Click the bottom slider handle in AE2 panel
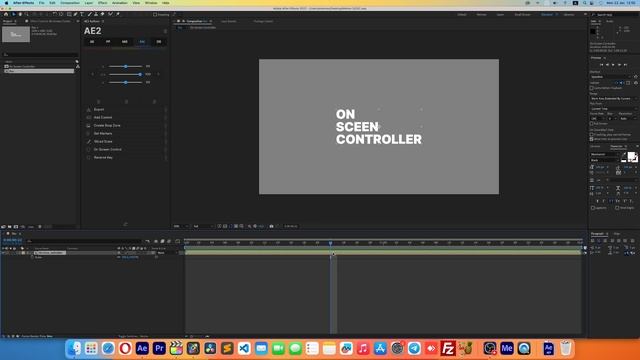This screenshot has width=640, height=360. tap(126, 82)
